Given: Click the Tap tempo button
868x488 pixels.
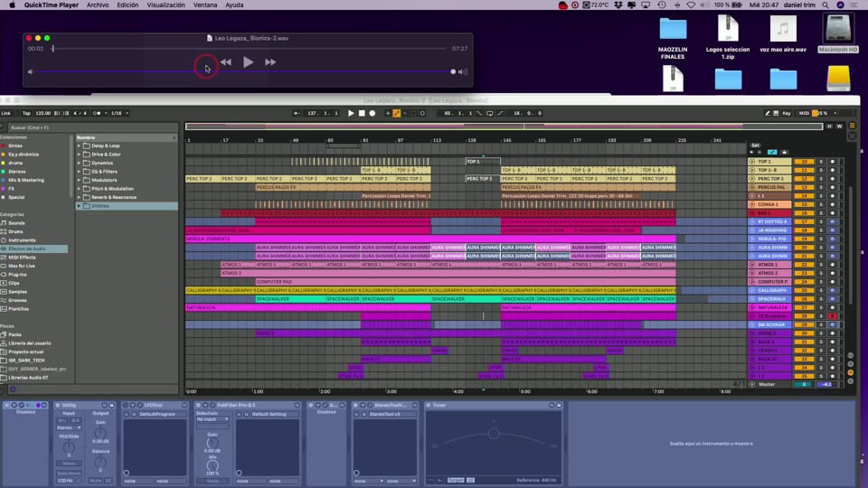Looking at the screenshot, I should [x=26, y=113].
